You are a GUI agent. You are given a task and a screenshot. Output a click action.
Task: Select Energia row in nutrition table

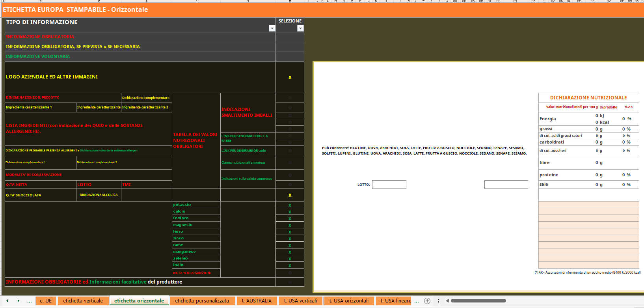pos(588,119)
